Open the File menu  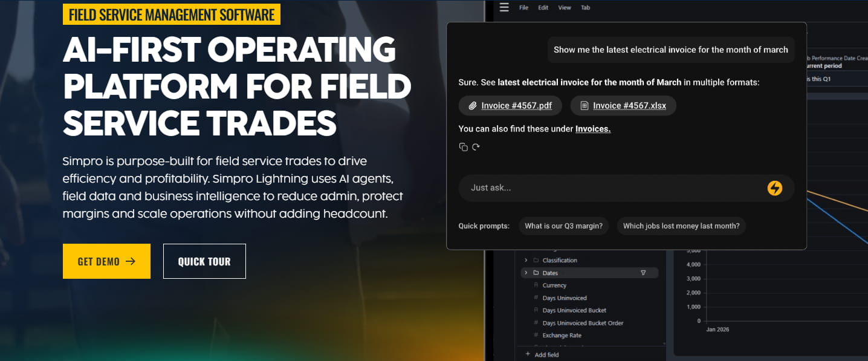523,8
